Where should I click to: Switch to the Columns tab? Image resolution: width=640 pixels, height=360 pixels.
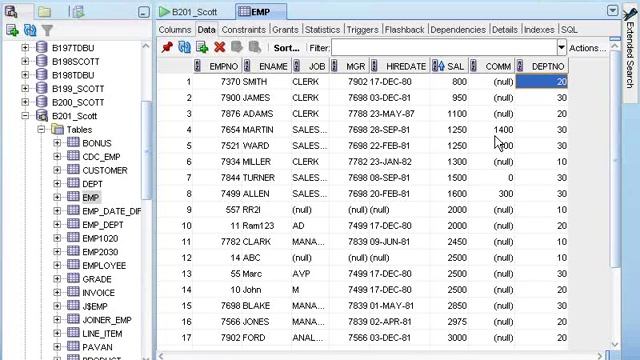175,29
